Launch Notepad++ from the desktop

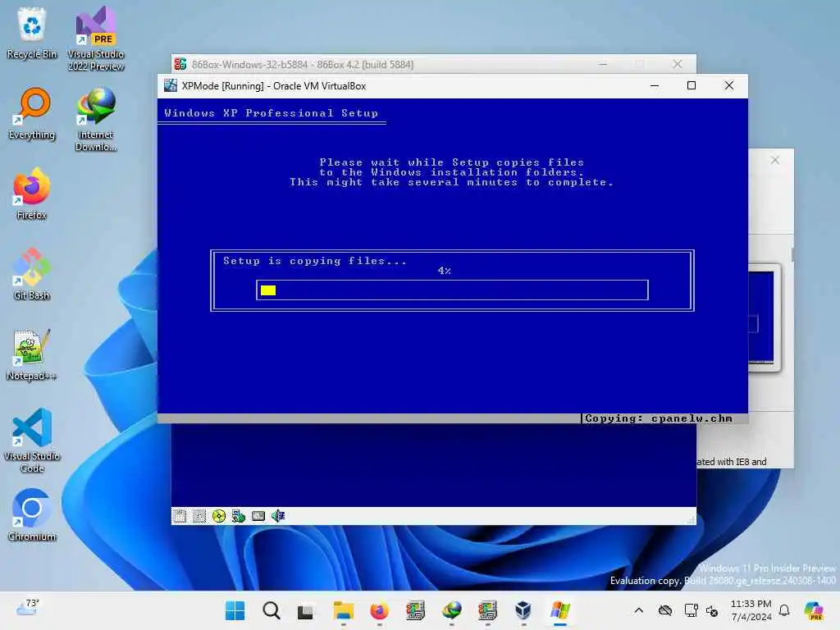coord(32,354)
